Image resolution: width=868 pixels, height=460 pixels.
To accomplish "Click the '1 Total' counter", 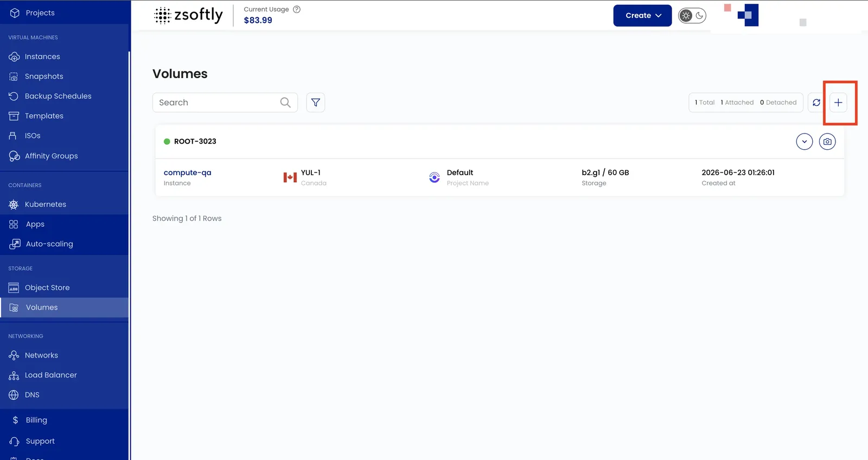I will click(x=705, y=103).
